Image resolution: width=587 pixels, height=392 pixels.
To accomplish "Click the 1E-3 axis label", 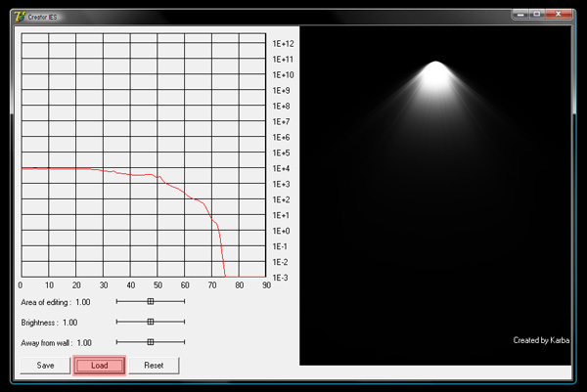I will 280,278.
